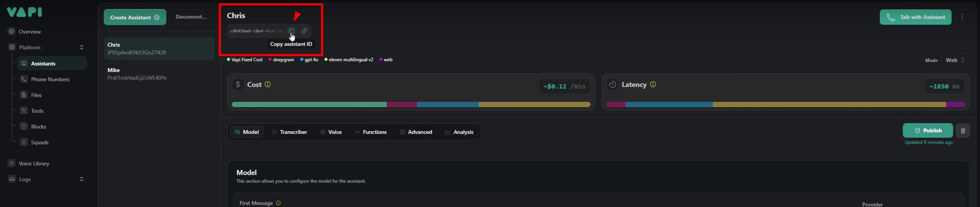Click the ~$0.12 /min cost value
The image size is (980, 207).
(x=564, y=86)
